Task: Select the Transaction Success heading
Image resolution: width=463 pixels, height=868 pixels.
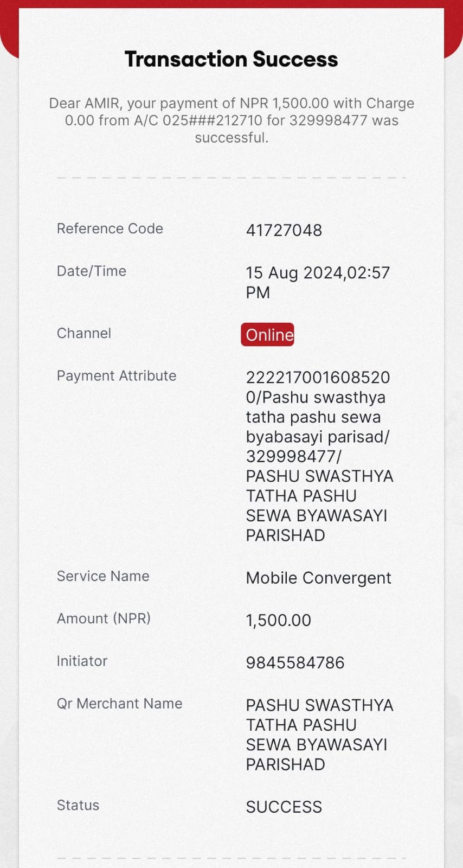Action: [x=232, y=59]
